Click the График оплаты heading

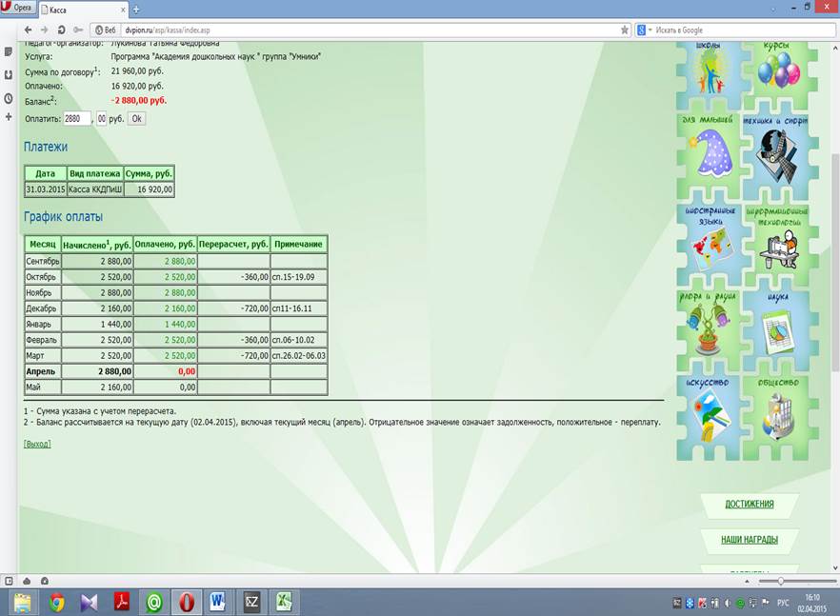(63, 217)
